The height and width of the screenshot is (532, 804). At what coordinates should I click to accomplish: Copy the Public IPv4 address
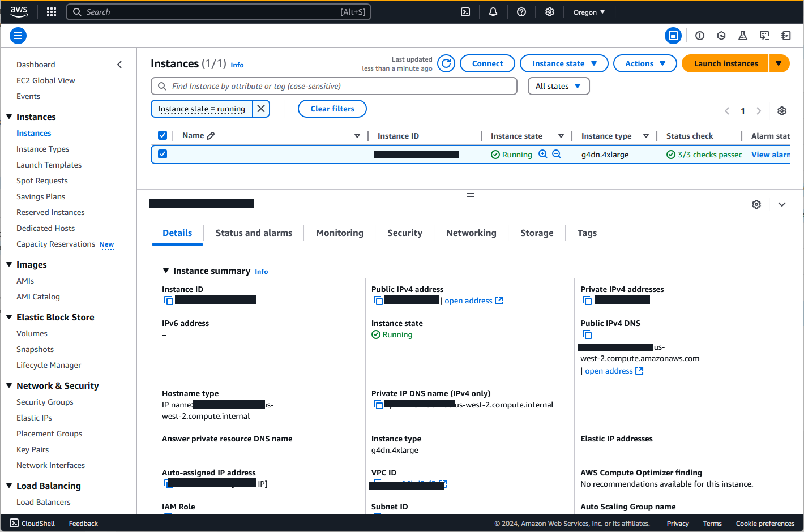pyautogui.click(x=378, y=301)
